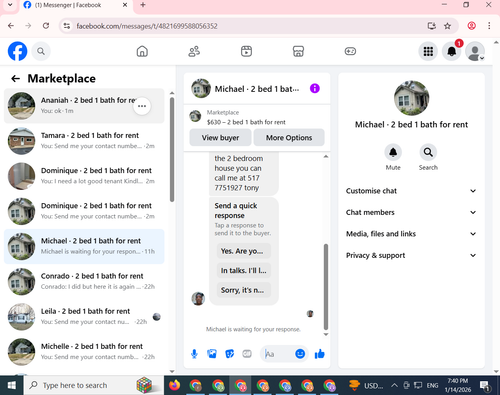Open Michelle conversation

click(84, 352)
